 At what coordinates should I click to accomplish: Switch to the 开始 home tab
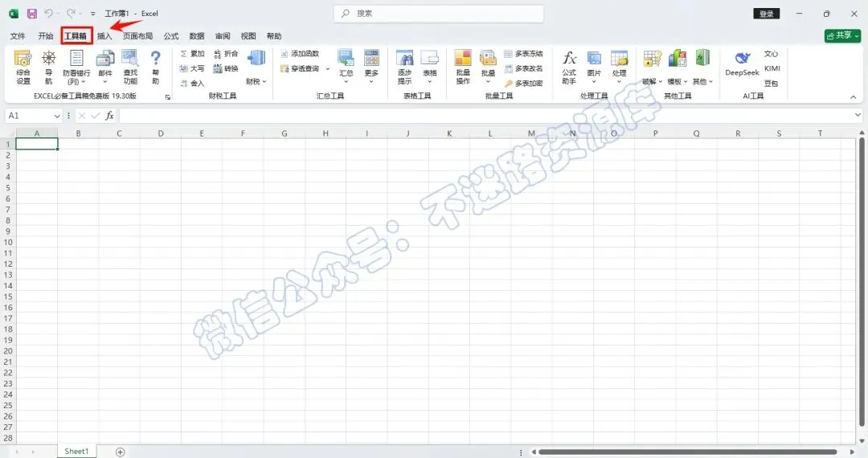click(x=45, y=36)
